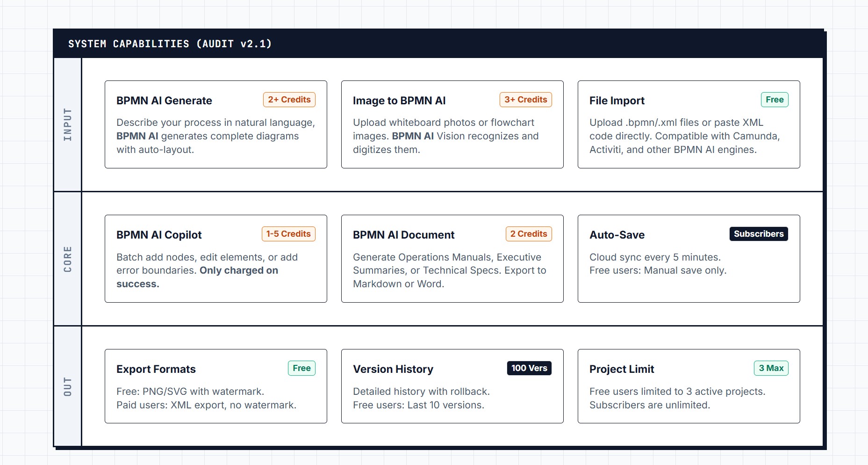Click the 3+ Credits badge on Image to BPMN AI

tap(525, 100)
